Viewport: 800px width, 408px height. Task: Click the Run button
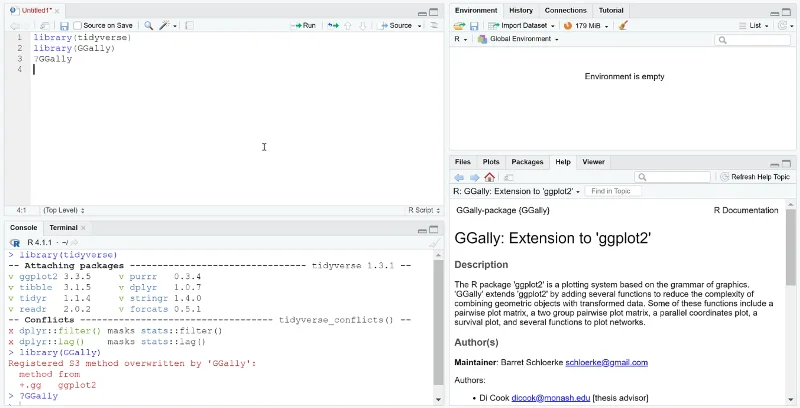(x=304, y=26)
